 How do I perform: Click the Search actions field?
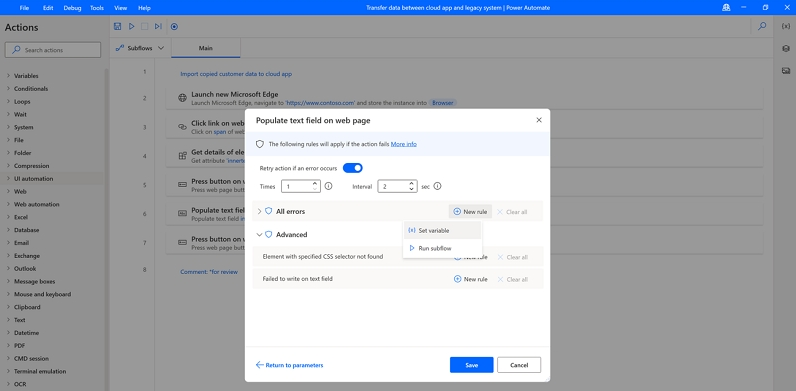pyautogui.click(x=53, y=50)
